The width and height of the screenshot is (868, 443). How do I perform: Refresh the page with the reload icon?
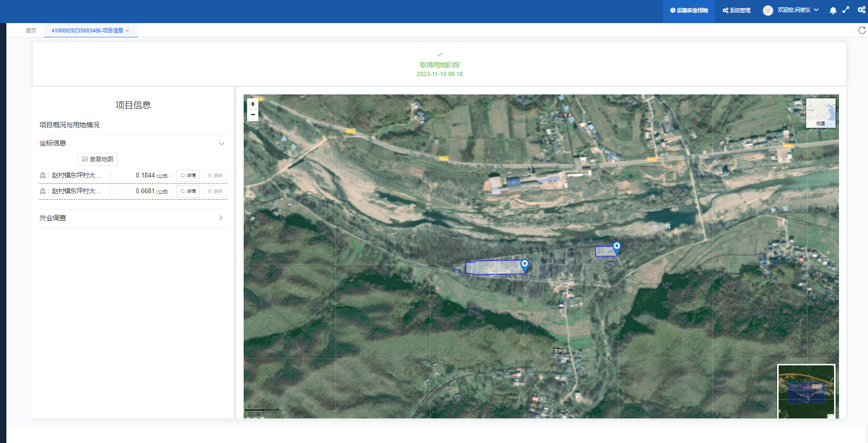click(x=862, y=30)
